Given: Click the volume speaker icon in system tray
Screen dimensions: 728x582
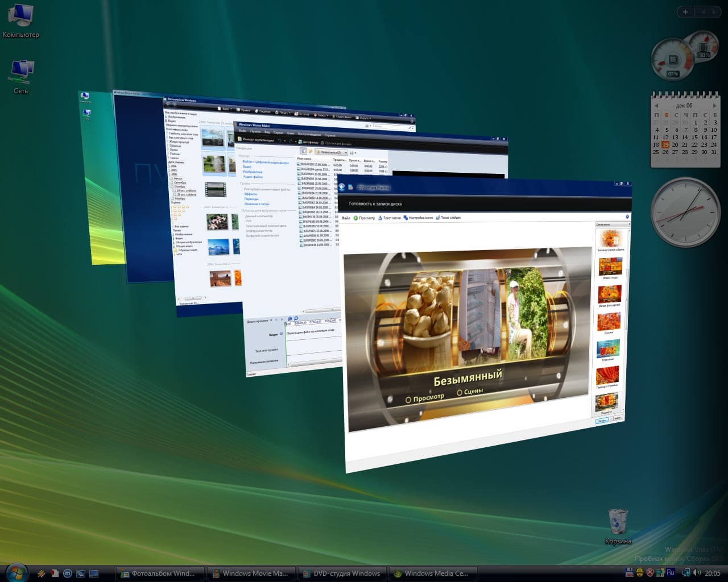Looking at the screenshot, I should [x=697, y=573].
